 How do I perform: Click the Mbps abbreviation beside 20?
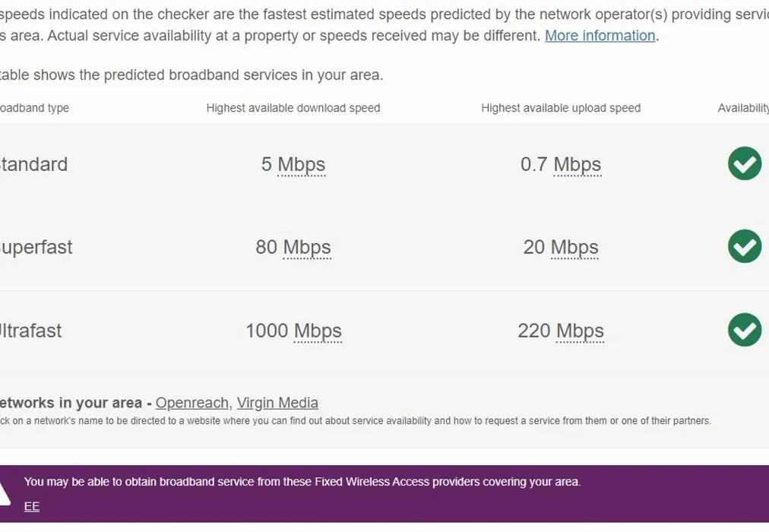pos(574,247)
